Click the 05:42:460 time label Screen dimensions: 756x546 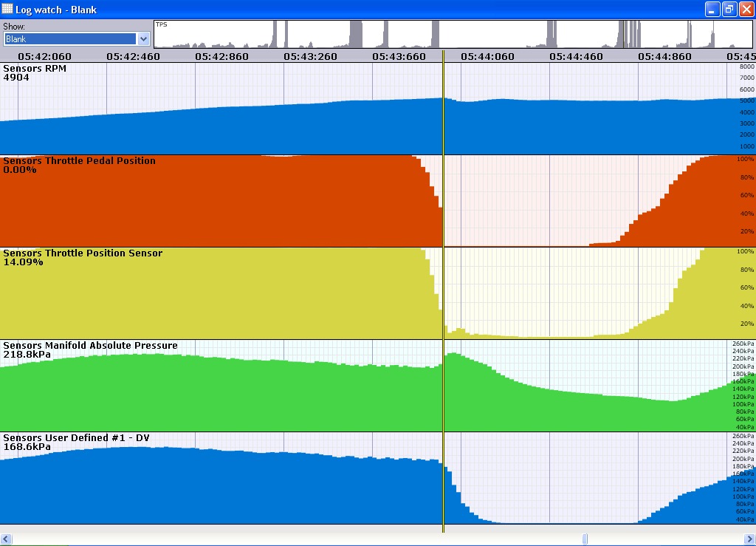click(x=133, y=56)
